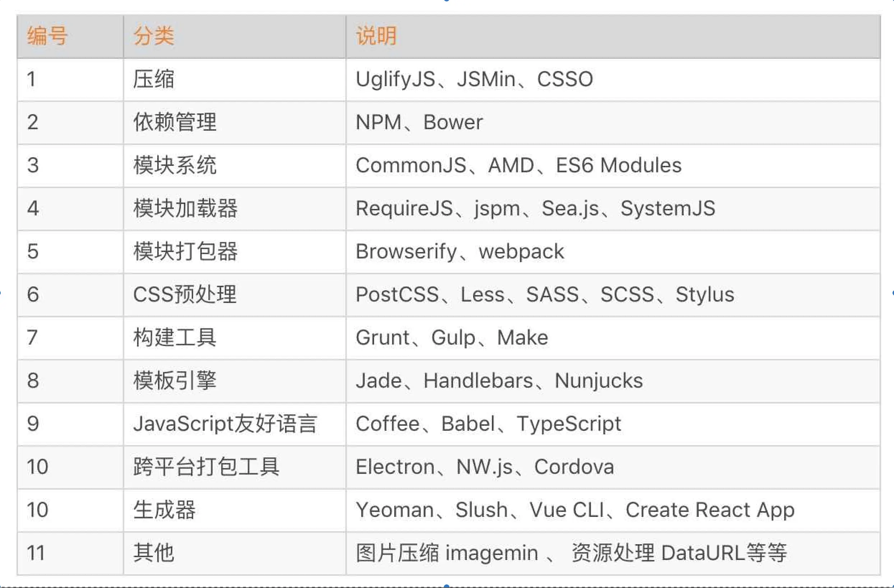Select the 模块加载器 cell
Screen dimensions: 894x588
pyautogui.click(x=235, y=209)
